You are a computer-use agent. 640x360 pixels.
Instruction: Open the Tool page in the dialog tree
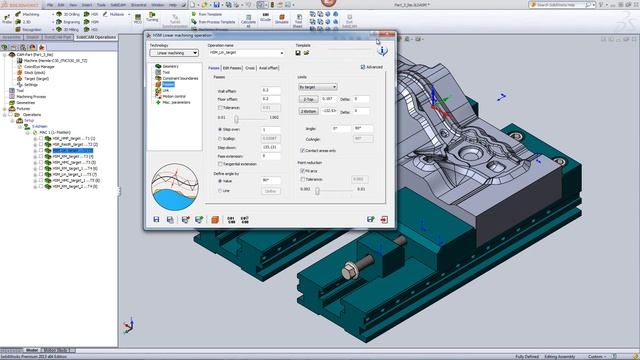pyautogui.click(x=166, y=72)
